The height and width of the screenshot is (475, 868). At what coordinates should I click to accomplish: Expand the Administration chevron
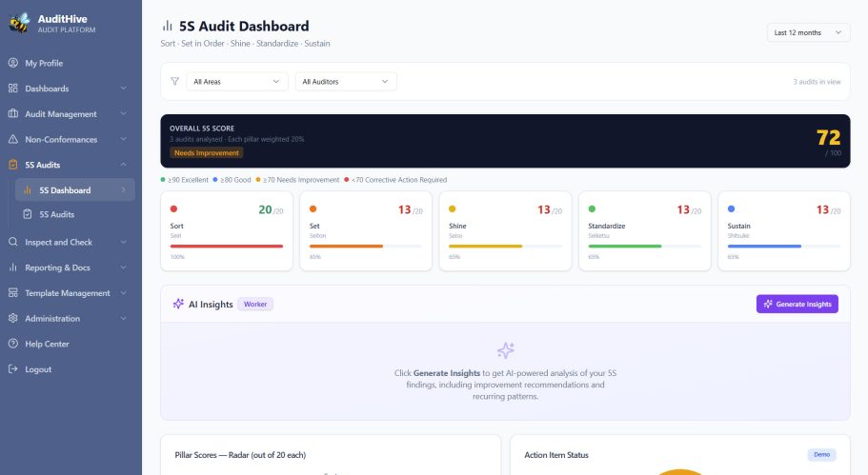(x=124, y=319)
